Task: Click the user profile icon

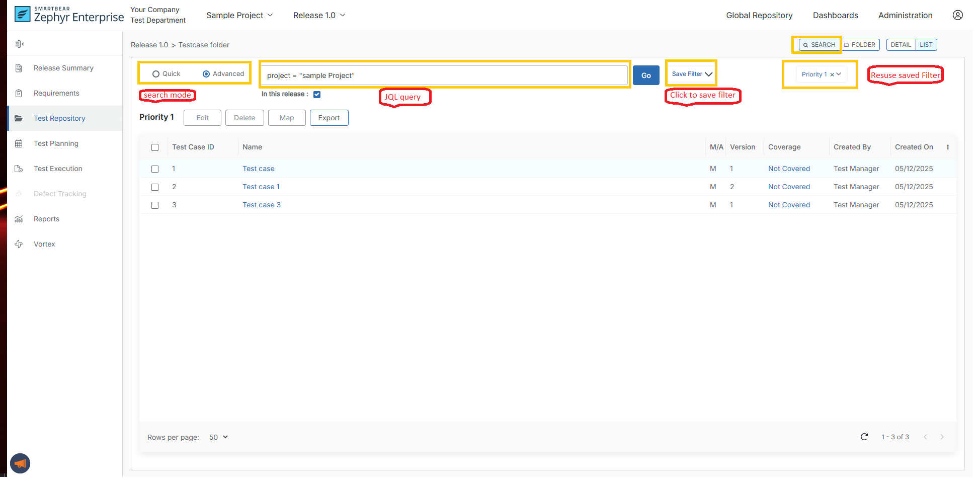Action: point(957,15)
